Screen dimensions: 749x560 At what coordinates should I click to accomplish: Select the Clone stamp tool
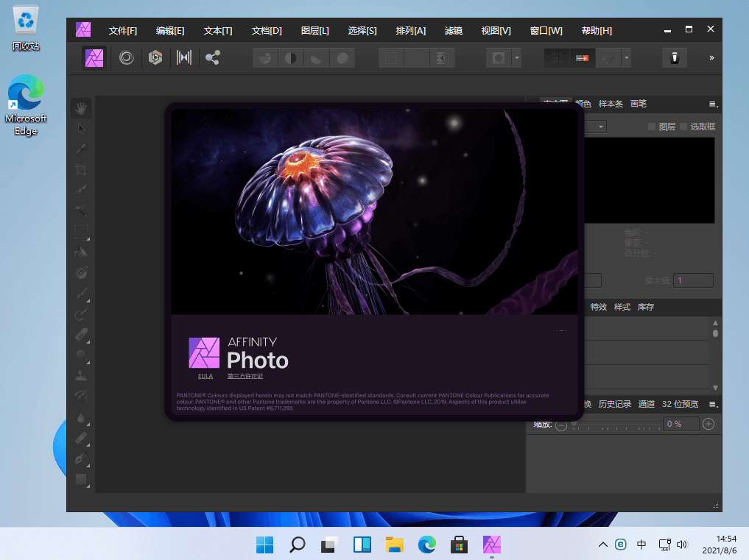pos(81,376)
